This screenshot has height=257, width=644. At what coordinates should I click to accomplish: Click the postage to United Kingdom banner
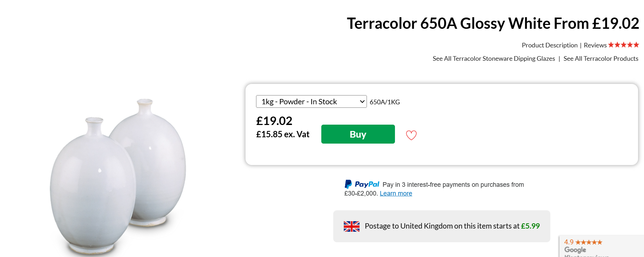(x=442, y=226)
